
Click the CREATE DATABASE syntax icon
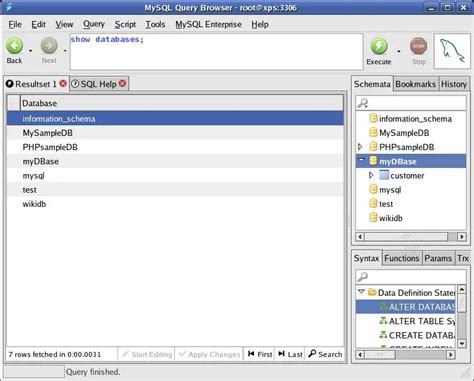383,335
